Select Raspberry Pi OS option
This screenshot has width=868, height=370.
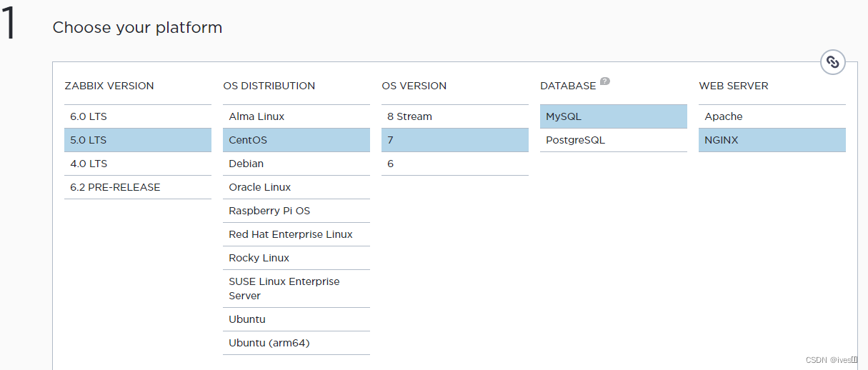coord(296,211)
